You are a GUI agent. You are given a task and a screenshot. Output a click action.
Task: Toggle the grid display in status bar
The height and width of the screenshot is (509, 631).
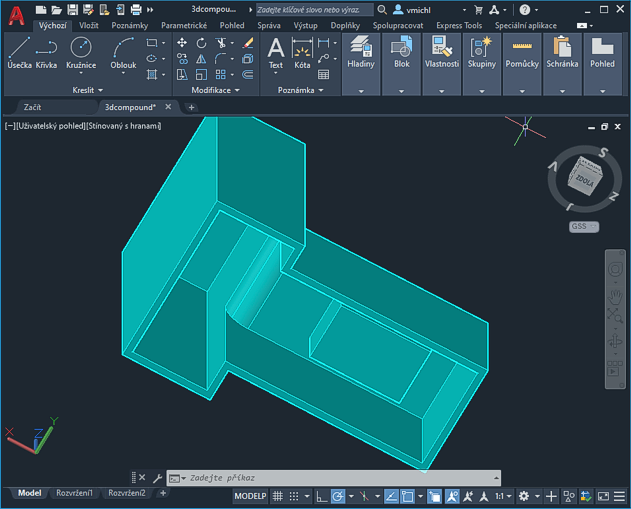coord(279,496)
